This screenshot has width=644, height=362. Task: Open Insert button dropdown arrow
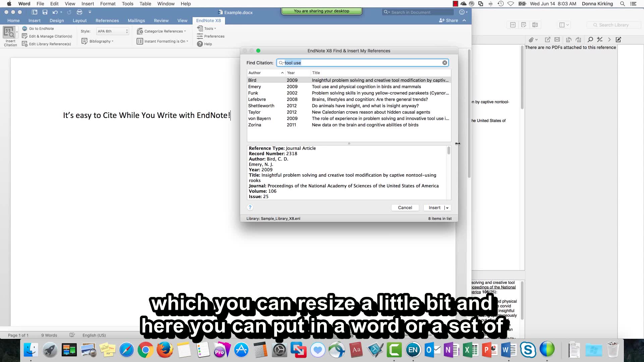447,208
